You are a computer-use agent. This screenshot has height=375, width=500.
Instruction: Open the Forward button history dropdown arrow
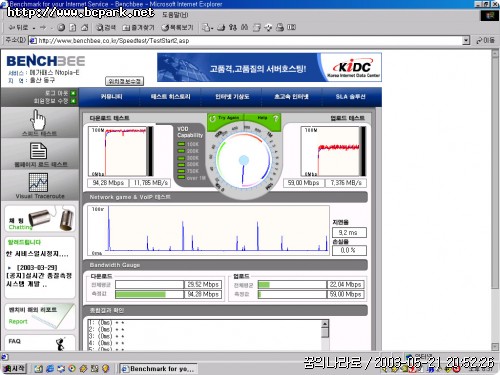pyautogui.click(x=51, y=28)
